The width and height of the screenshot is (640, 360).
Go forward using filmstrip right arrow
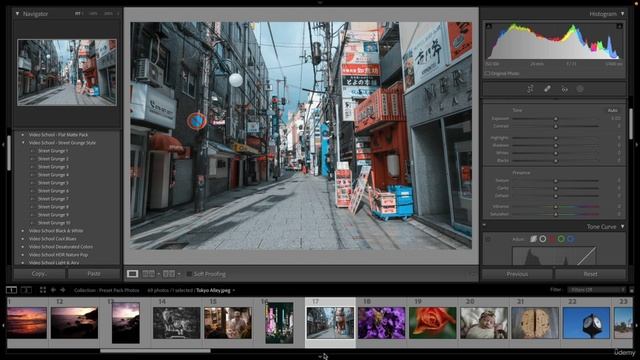63,290
